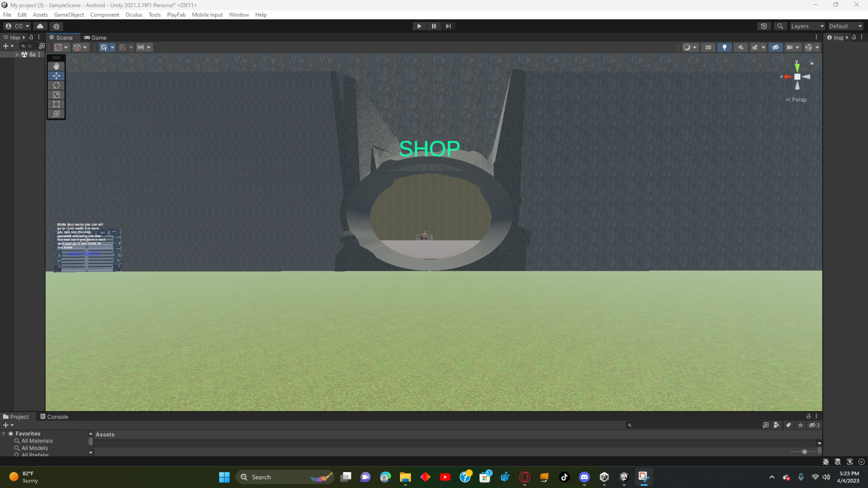Select the Rect transform tool

(x=56, y=104)
